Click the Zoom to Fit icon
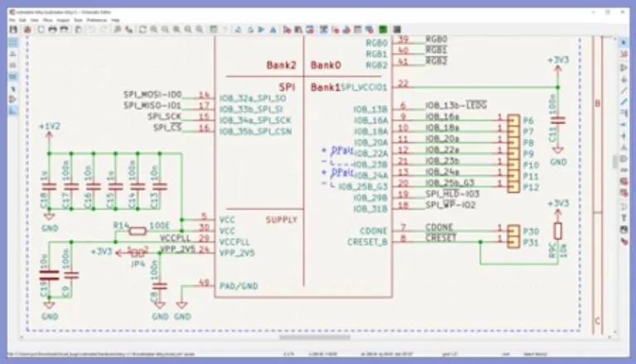This screenshot has width=636, height=364. (x=176, y=30)
